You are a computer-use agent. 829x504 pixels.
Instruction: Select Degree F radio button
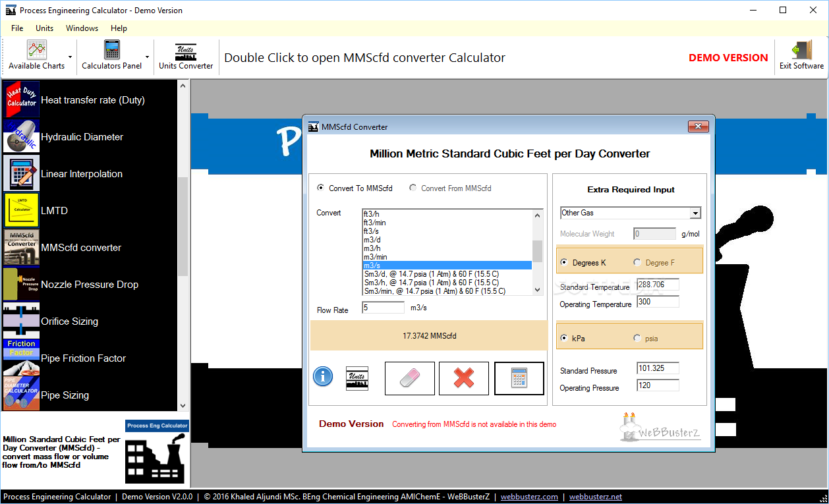point(637,262)
